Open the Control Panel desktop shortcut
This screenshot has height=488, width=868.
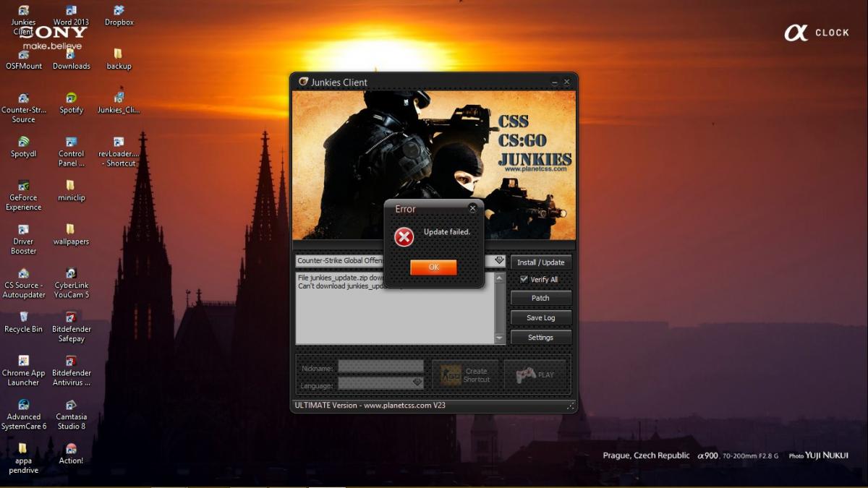(71, 152)
